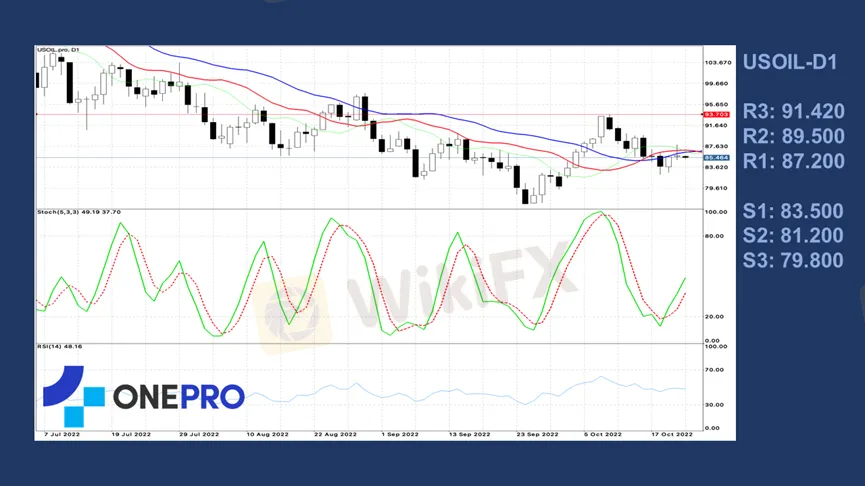Click the 70.00 RSI level label
865x486 pixels.
714,370
